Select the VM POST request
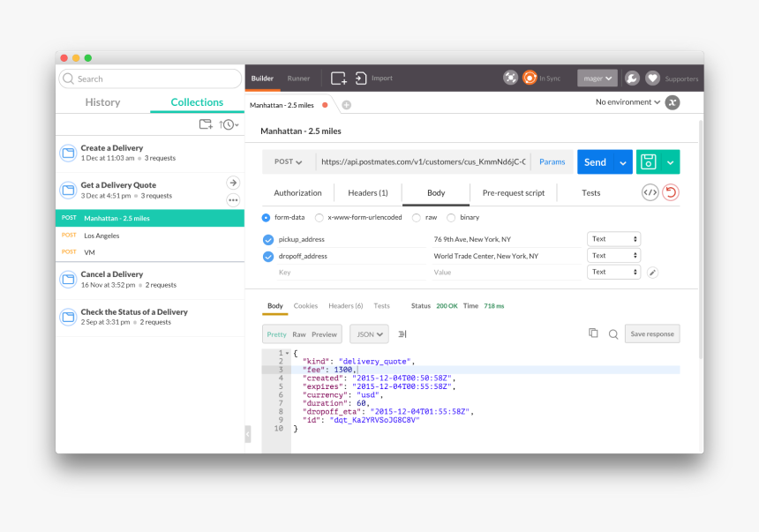This screenshot has height=532, width=759. click(x=150, y=252)
